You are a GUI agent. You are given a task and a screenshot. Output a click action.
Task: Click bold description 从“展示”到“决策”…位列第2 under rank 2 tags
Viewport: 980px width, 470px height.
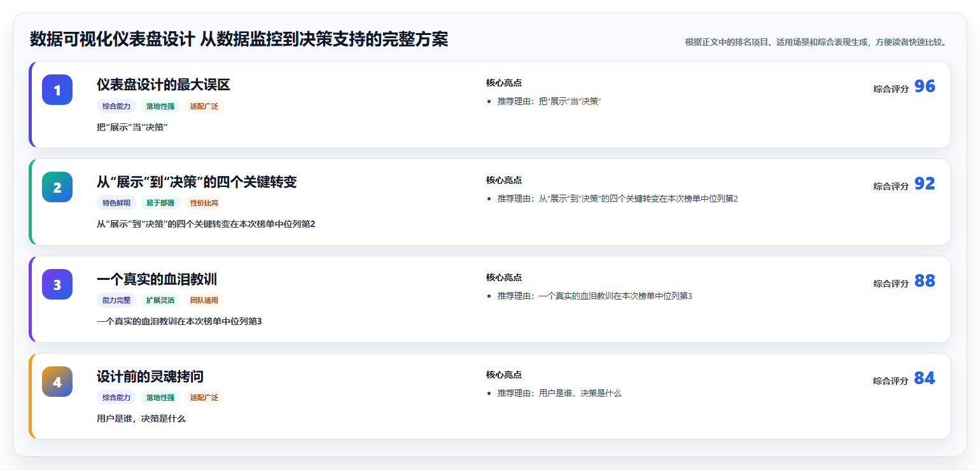click(206, 225)
